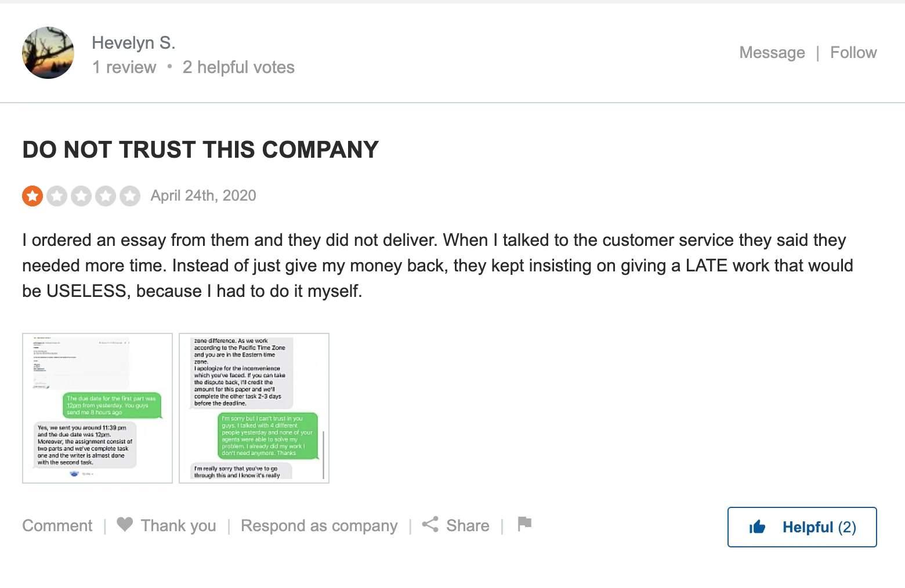The image size is (905, 588).
Task: Click the third gray rating star
Action: [x=81, y=196]
